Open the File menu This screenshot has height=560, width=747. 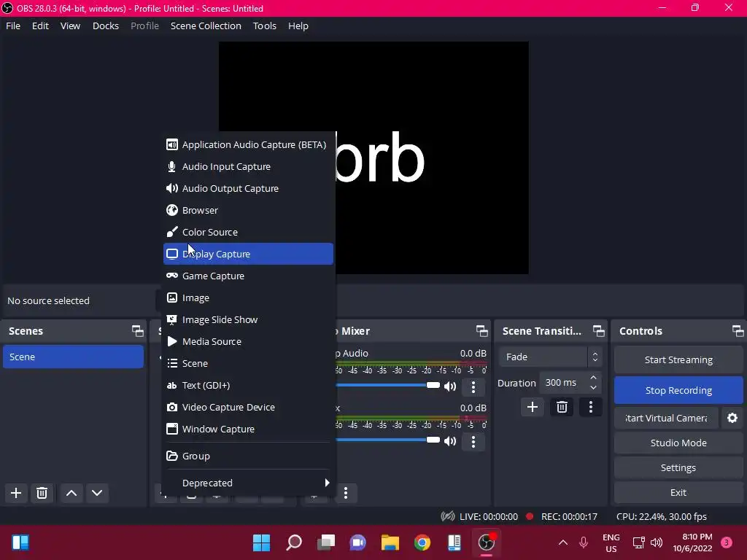pos(13,26)
